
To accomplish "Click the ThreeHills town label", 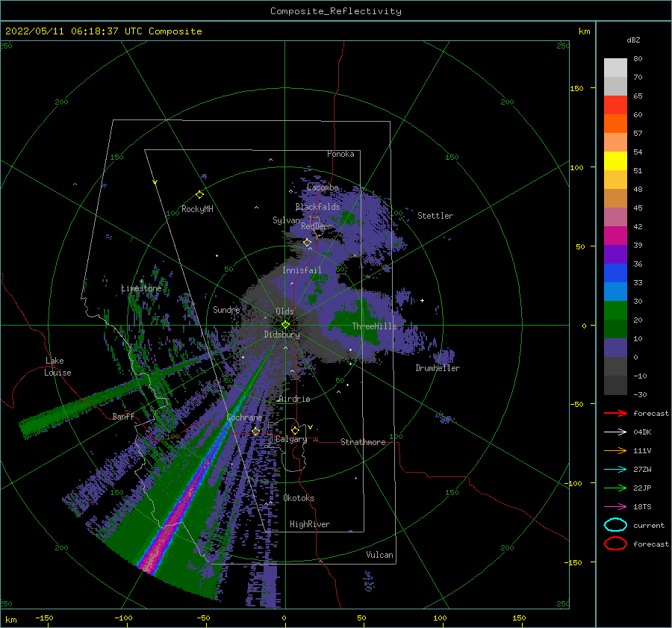I will tap(374, 326).
